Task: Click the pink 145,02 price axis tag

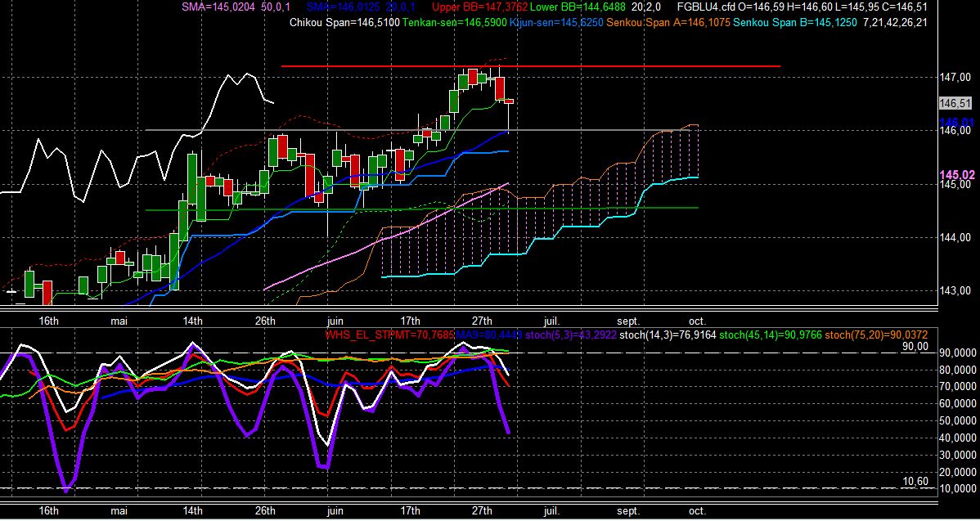Action: (x=957, y=175)
